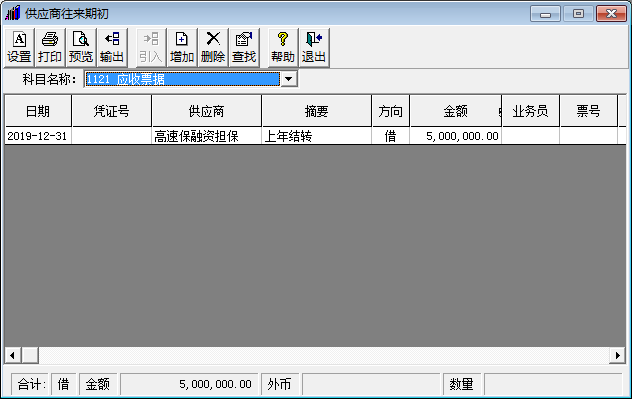
Task: Click the 供应商 column header
Action: (207, 111)
